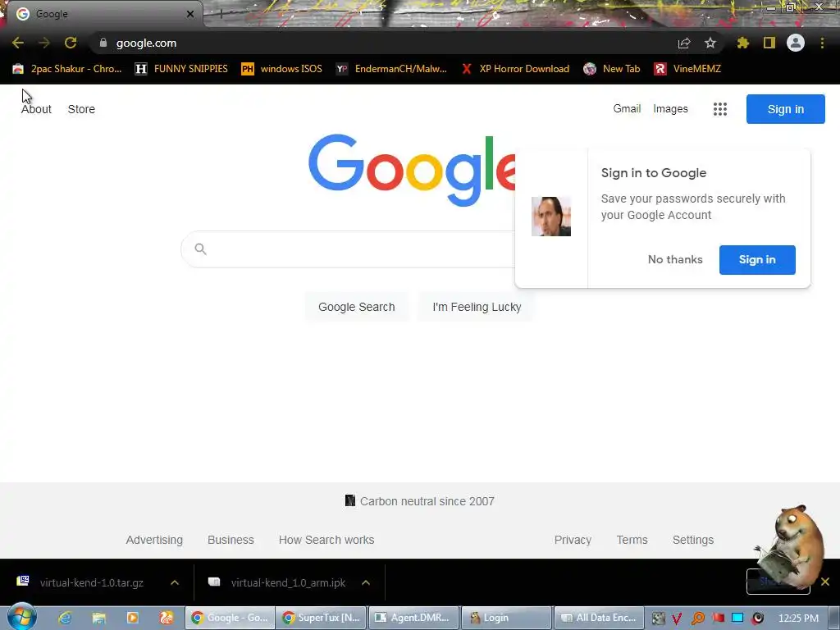The width and height of the screenshot is (840, 630).
Task: Open the Chrome side panel icon
Action: point(769,43)
